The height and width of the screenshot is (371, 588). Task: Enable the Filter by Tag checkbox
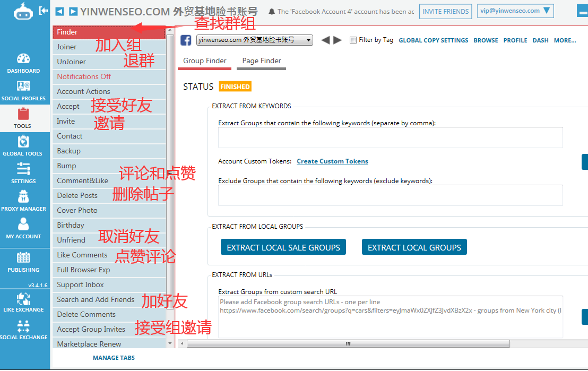352,40
